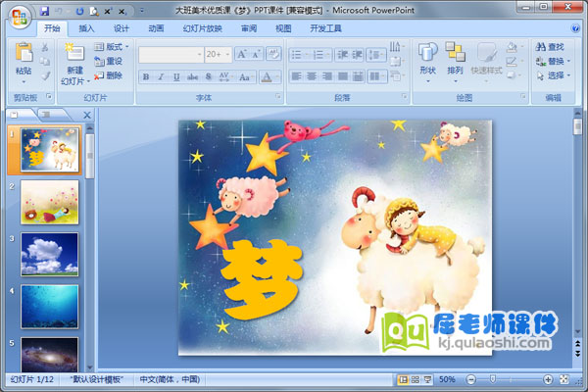Center align text
Image resolution: width=588 pixels, height=392 pixels.
tap(312, 76)
